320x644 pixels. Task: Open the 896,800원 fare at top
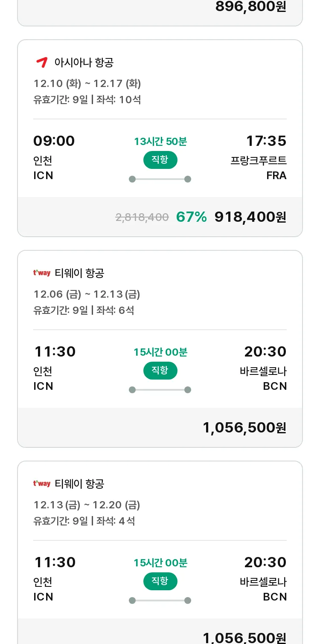pos(251,6)
